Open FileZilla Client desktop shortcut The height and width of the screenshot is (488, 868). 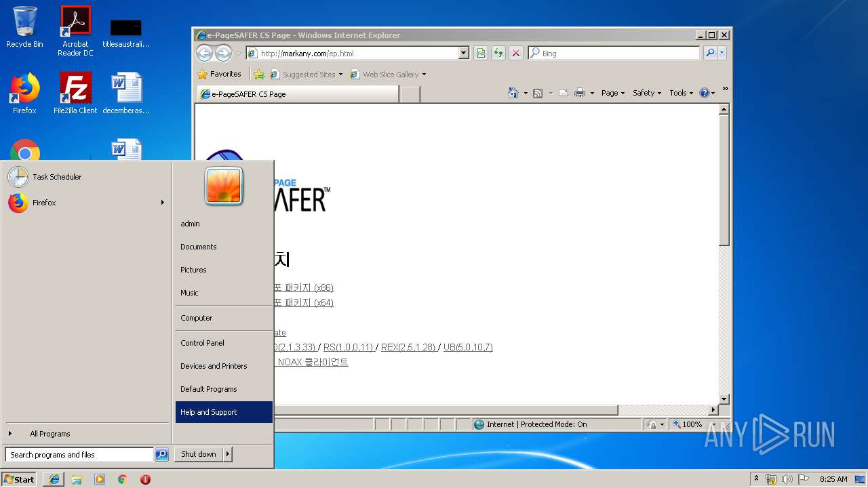pos(75,94)
